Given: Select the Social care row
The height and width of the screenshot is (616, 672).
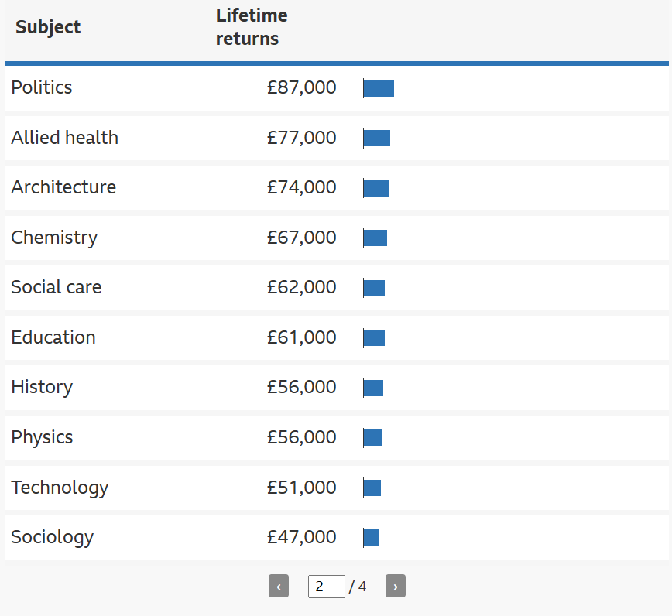Looking at the screenshot, I should click(x=337, y=287).
